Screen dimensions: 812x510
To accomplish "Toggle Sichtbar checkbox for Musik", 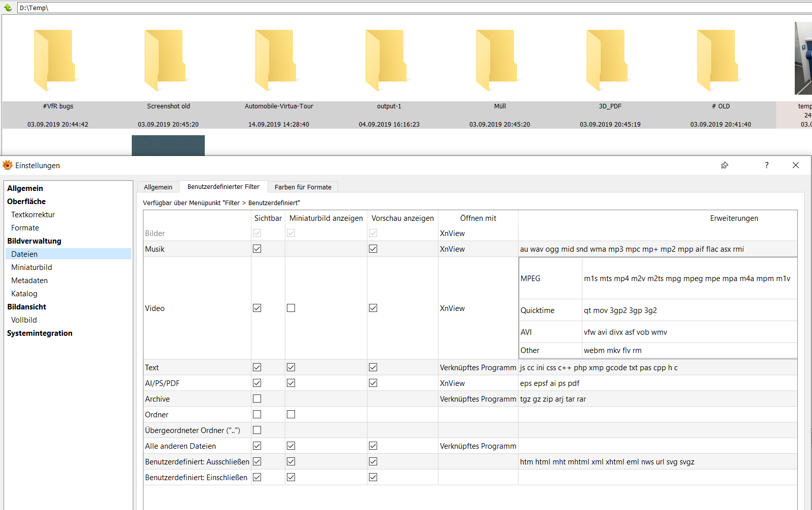I will (x=257, y=249).
